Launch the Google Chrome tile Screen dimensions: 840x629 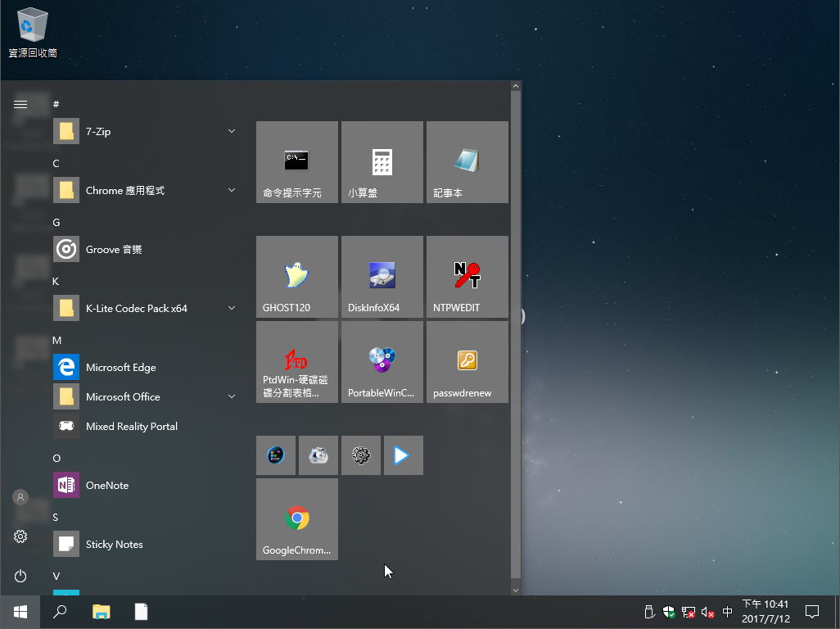tap(296, 519)
